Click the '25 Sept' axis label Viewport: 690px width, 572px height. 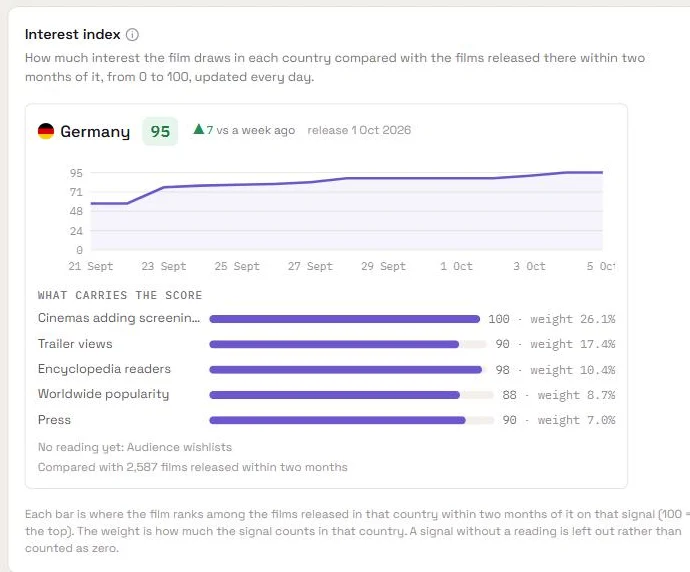point(237,266)
